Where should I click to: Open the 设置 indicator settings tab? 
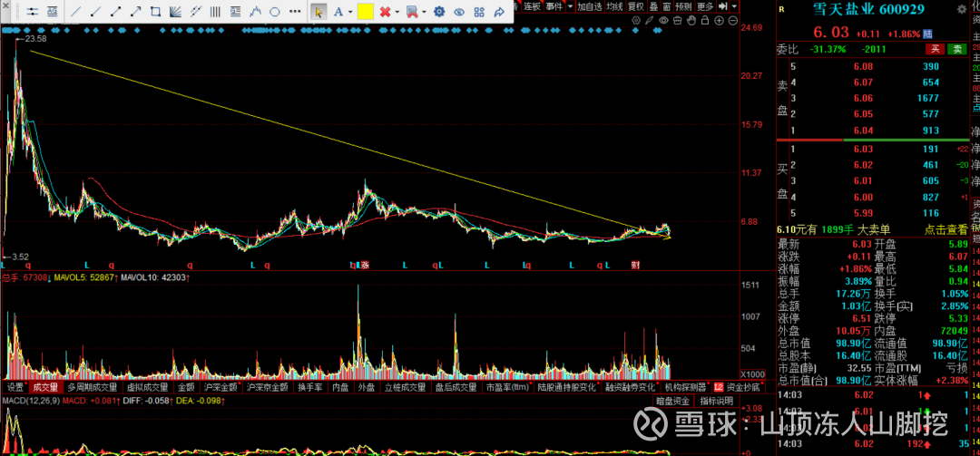pos(15,387)
